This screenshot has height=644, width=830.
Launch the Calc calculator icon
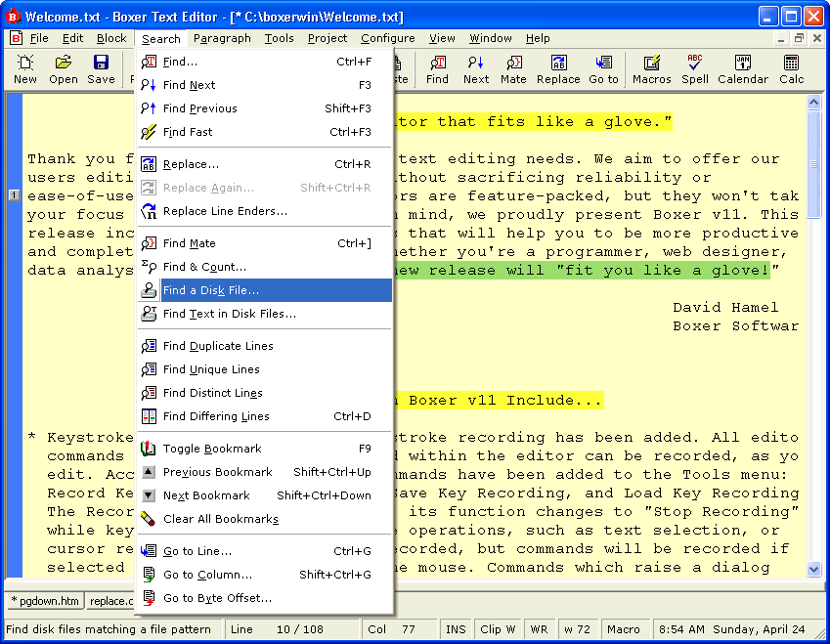(791, 69)
